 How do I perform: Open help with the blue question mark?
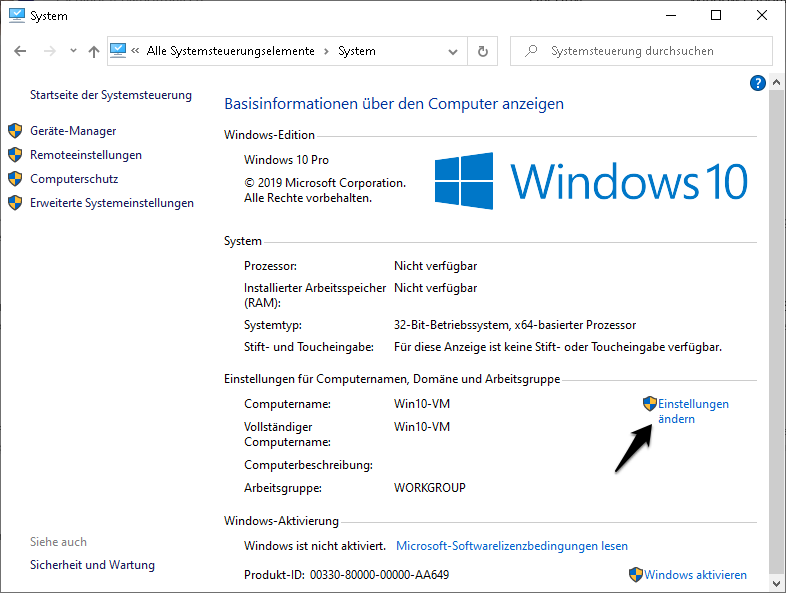click(757, 83)
